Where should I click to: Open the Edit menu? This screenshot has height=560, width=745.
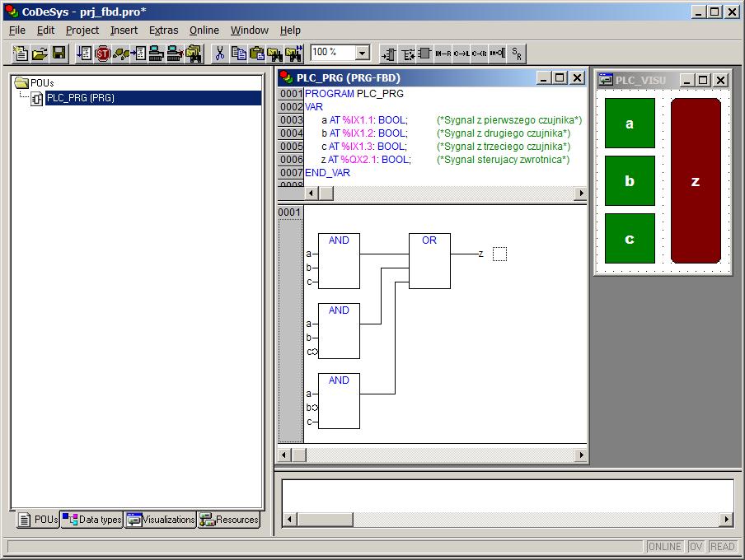(45, 30)
